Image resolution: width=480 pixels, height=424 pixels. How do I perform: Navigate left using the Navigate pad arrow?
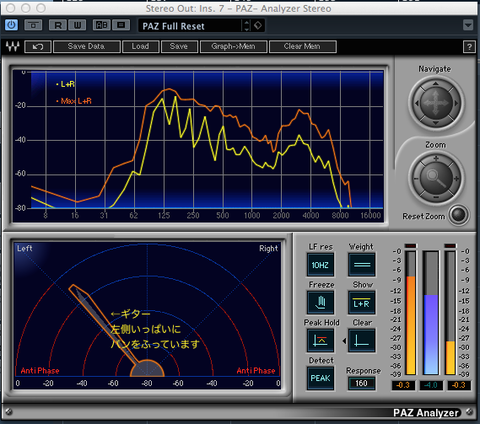pos(416,103)
